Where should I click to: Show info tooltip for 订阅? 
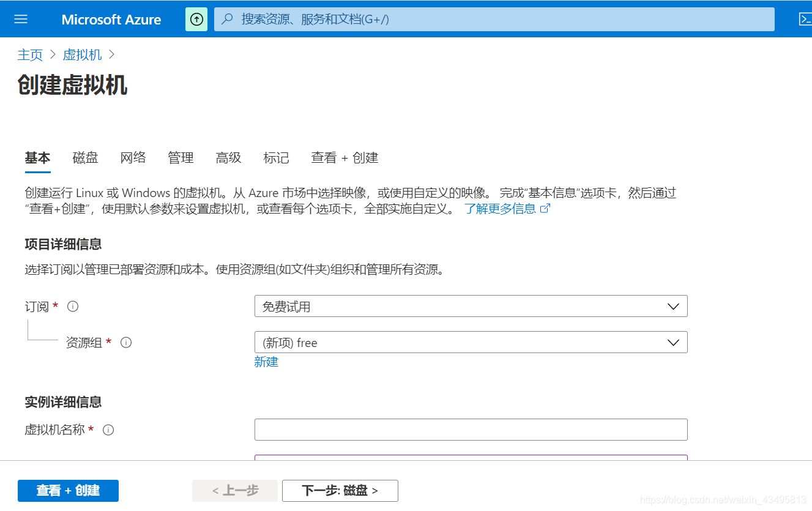tap(73, 306)
